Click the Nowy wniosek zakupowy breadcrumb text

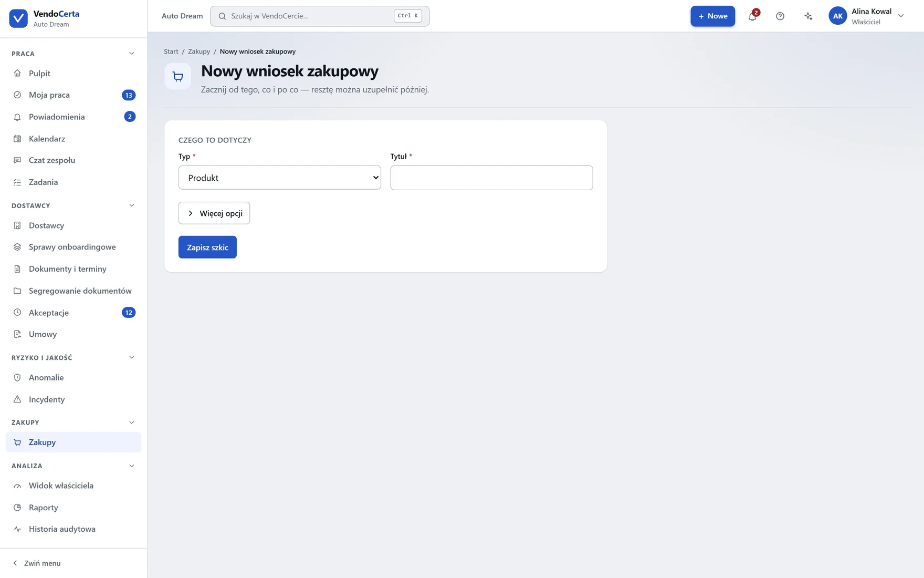(x=258, y=51)
